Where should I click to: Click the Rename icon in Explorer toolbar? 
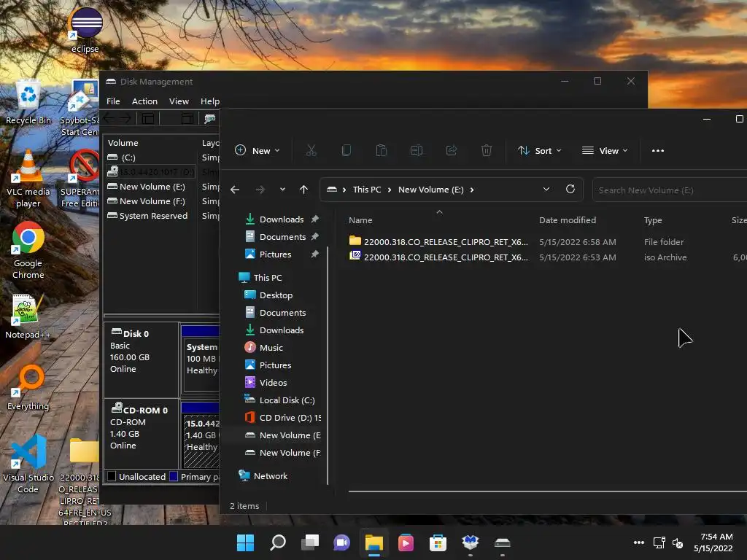coord(417,150)
